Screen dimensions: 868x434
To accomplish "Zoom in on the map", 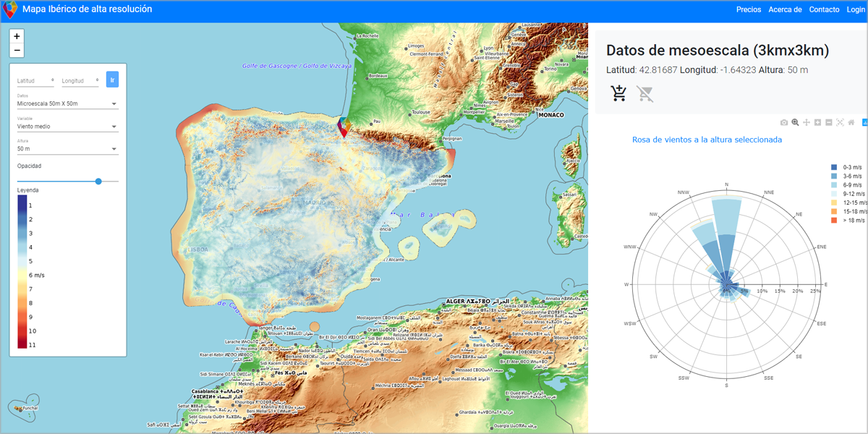I will (17, 36).
